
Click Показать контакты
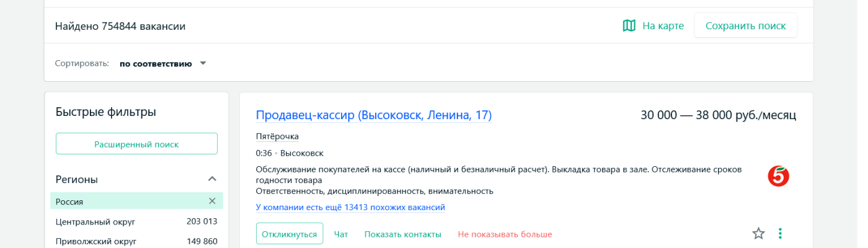click(x=402, y=234)
